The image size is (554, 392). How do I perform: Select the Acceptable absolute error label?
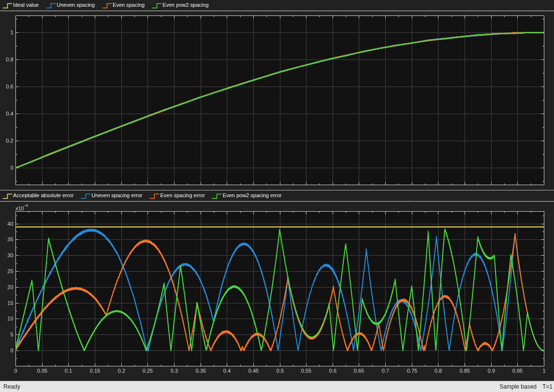43,195
